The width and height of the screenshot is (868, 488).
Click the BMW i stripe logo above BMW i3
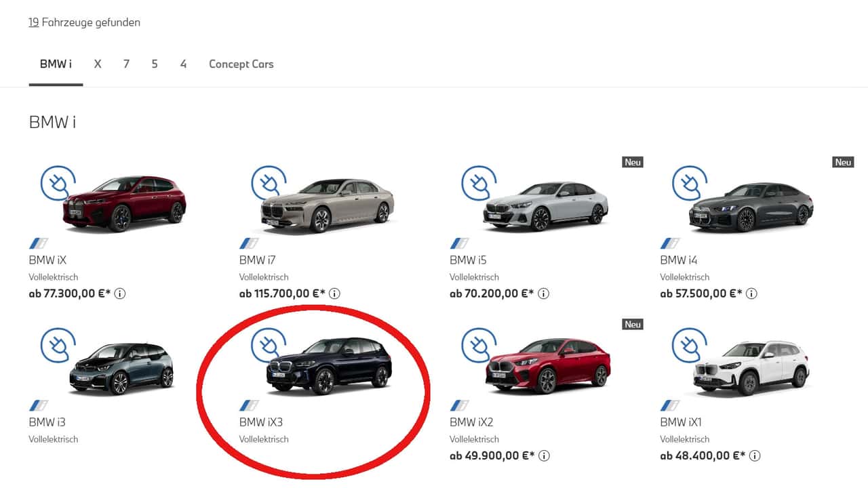(39, 405)
